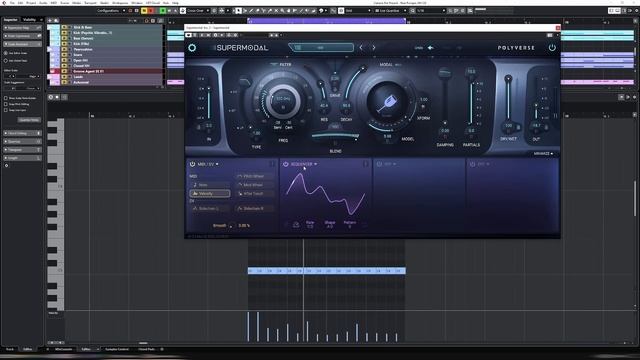640x360 pixels.
Task: Click the Add Track plus icon
Action: point(50,20)
